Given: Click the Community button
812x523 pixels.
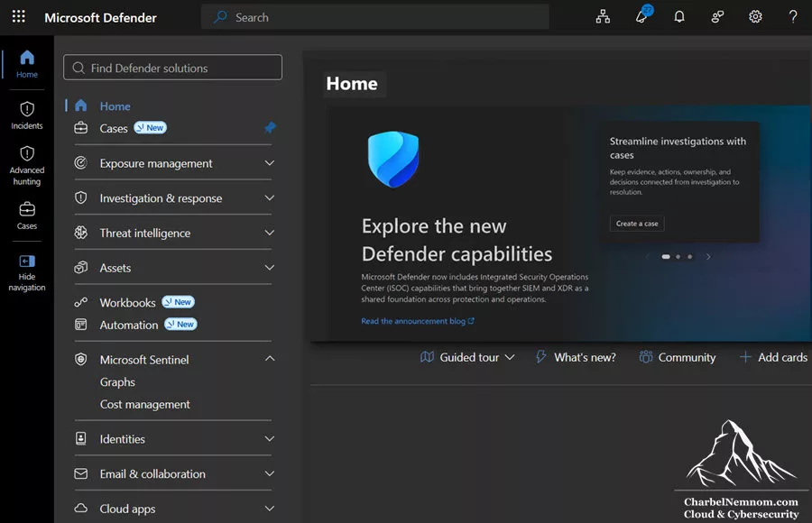Looking at the screenshot, I should click(678, 357).
